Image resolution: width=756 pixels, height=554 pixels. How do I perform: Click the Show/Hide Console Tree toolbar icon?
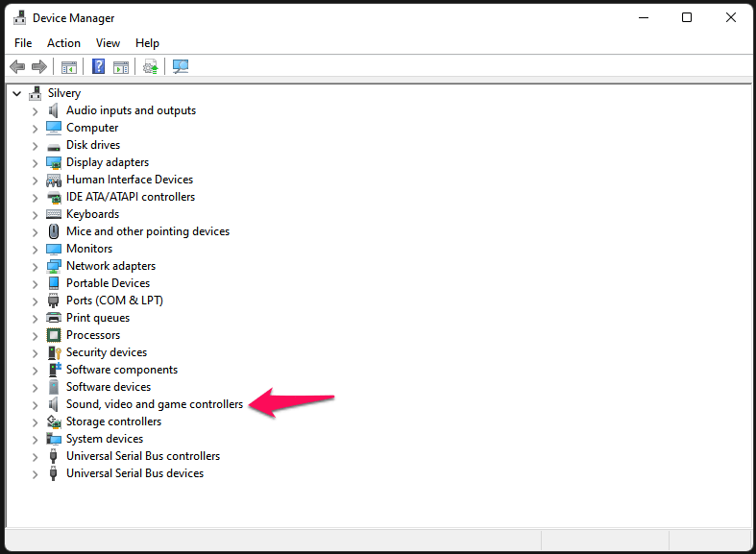(69, 67)
